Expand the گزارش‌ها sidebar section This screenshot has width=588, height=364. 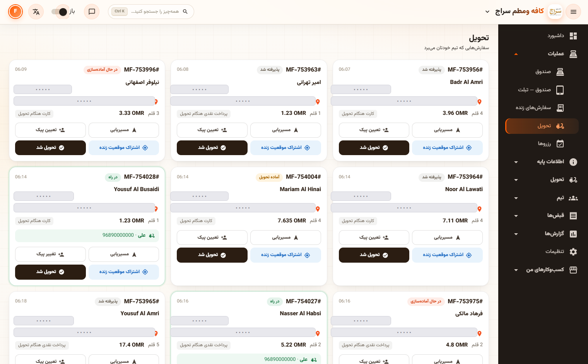point(542,234)
